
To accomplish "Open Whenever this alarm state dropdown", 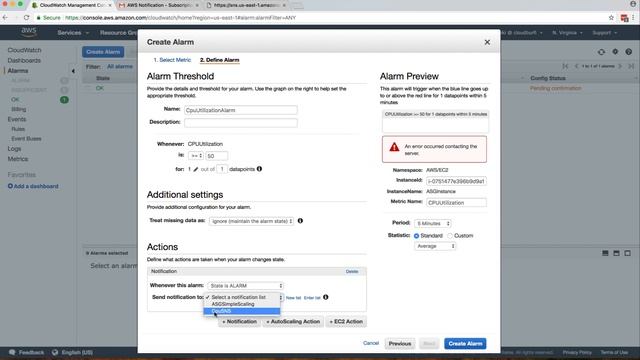I will 245,286.
